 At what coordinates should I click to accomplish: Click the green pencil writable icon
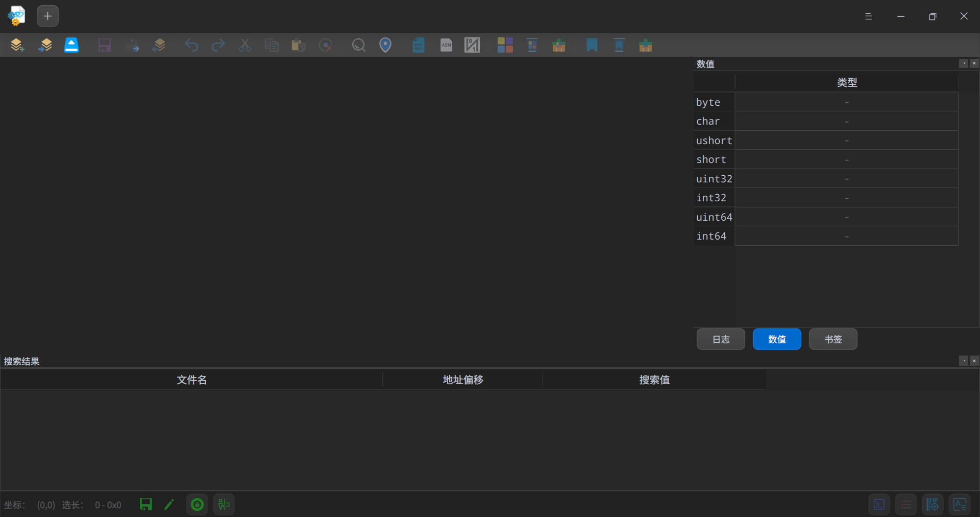[169, 505]
